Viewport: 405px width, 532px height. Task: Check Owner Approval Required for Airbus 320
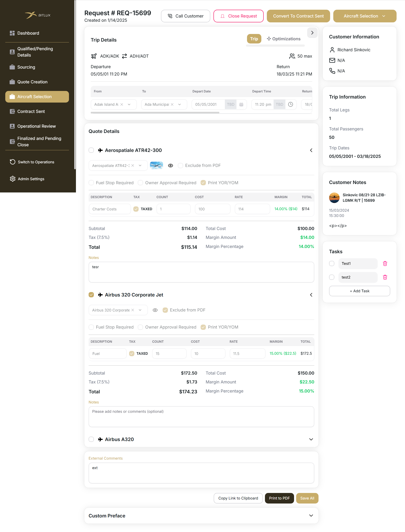140,327
